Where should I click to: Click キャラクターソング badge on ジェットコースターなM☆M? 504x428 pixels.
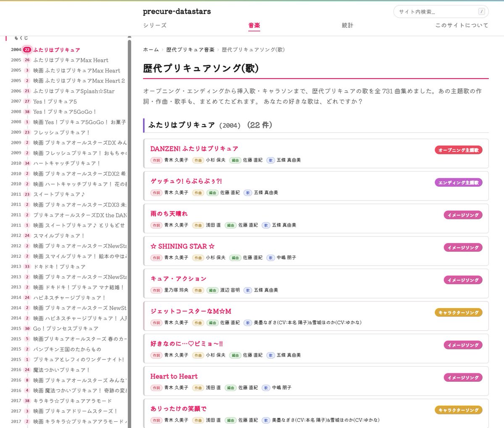click(x=459, y=312)
